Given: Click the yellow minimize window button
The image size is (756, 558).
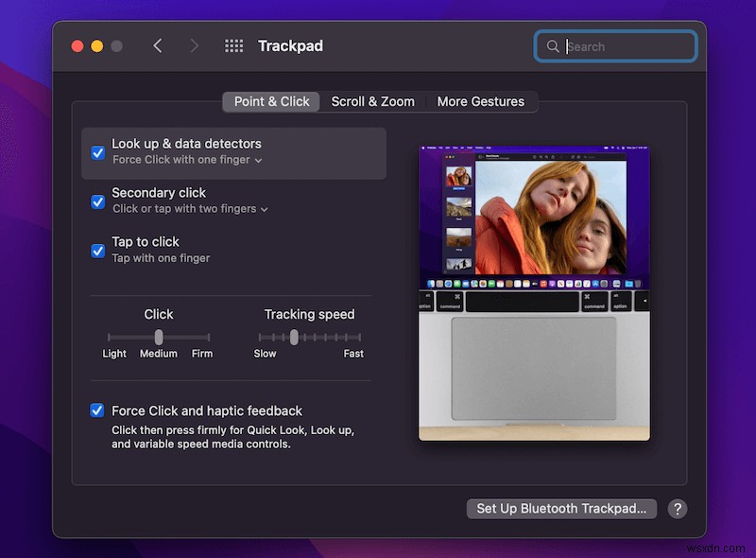Looking at the screenshot, I should coord(97,46).
